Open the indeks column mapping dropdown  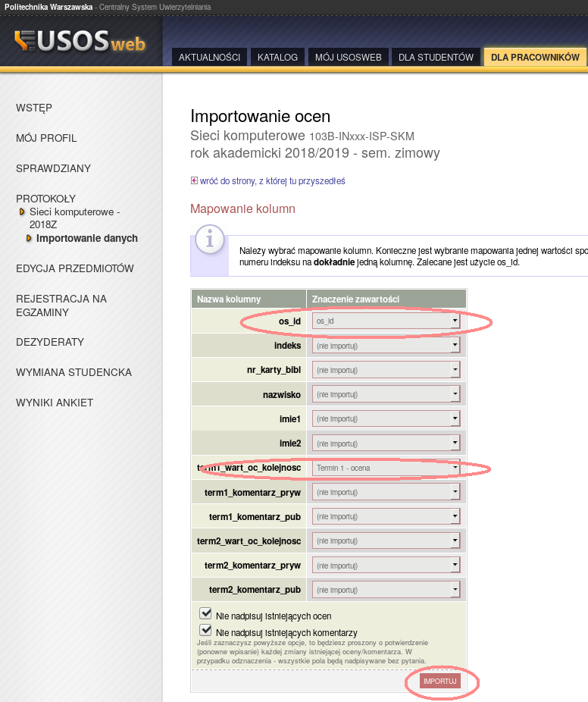tap(386, 346)
